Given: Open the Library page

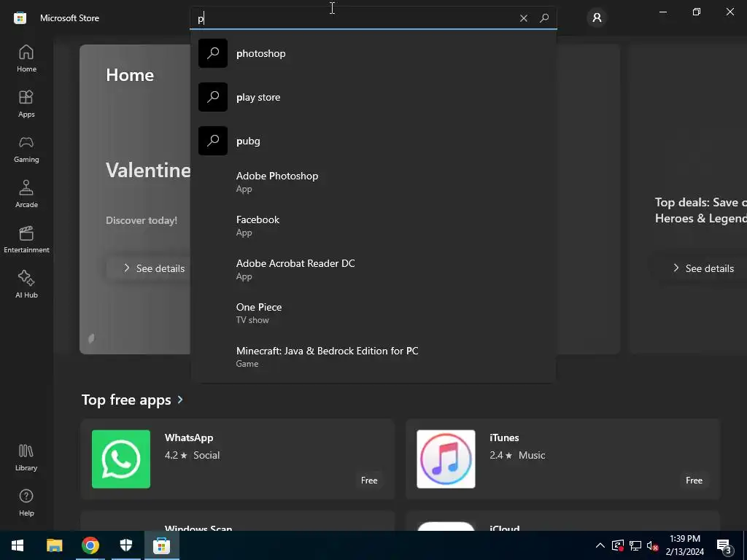Looking at the screenshot, I should [x=26, y=458].
